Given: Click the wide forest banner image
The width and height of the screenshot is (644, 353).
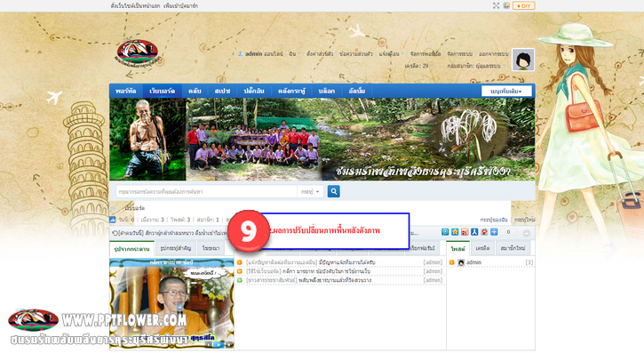Looking at the screenshot, I should pyautogui.click(x=322, y=140).
